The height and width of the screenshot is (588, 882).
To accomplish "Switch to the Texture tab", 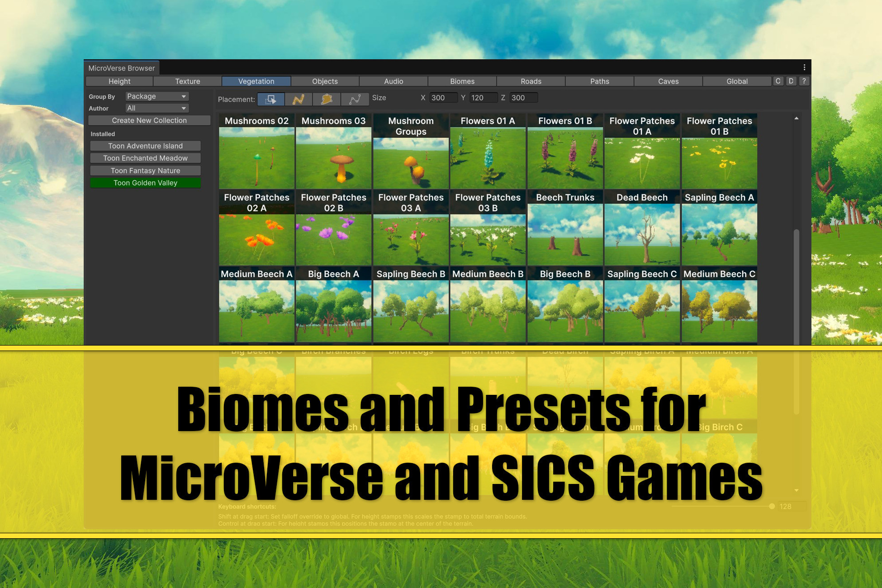I will 187,81.
